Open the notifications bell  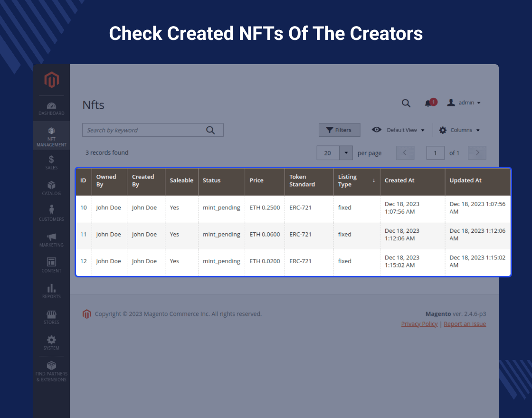point(430,103)
